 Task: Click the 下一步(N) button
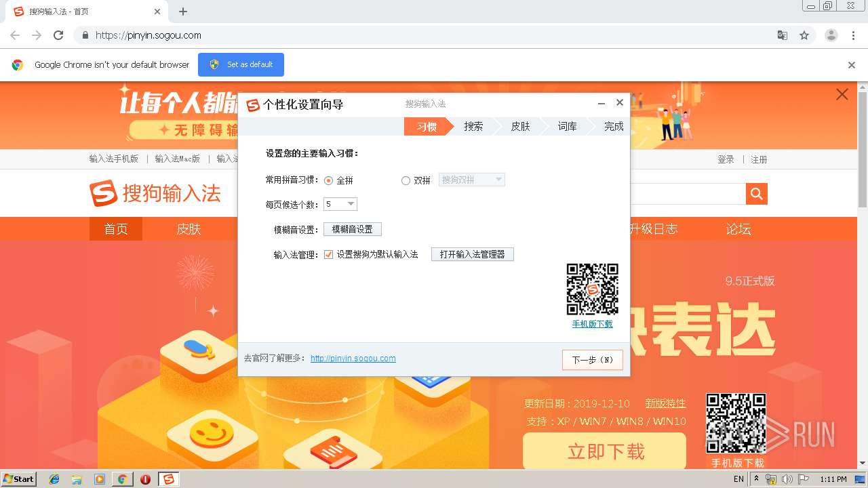coord(593,360)
